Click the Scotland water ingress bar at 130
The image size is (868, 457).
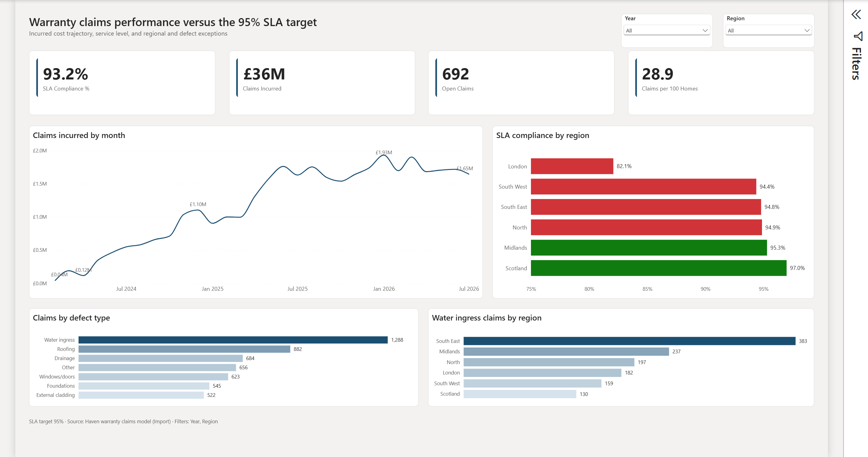click(x=520, y=394)
